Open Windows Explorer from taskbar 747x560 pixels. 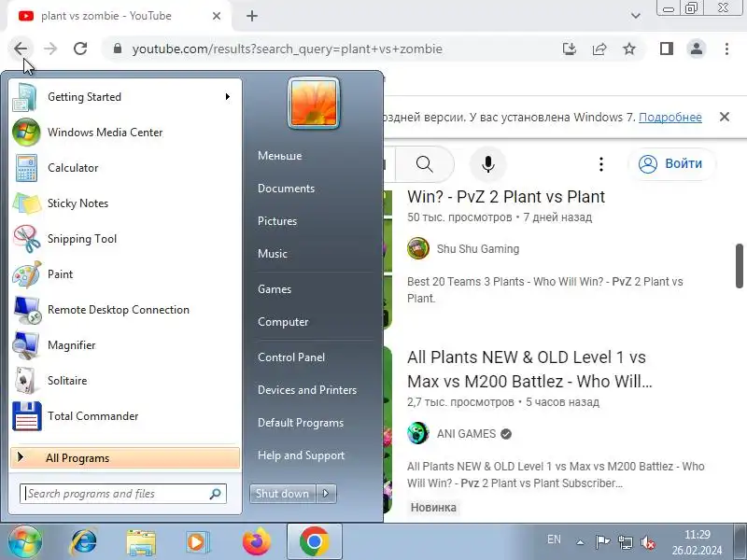(x=141, y=542)
